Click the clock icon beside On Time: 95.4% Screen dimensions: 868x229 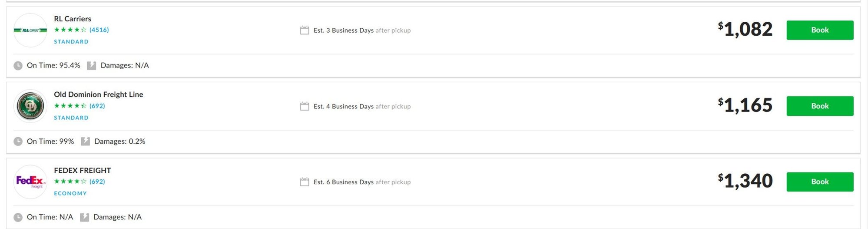tap(18, 66)
